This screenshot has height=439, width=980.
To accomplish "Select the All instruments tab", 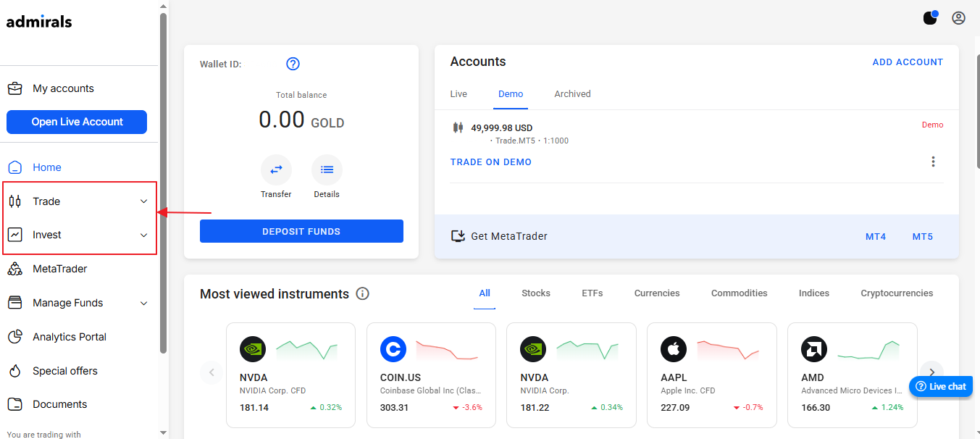I will [485, 293].
